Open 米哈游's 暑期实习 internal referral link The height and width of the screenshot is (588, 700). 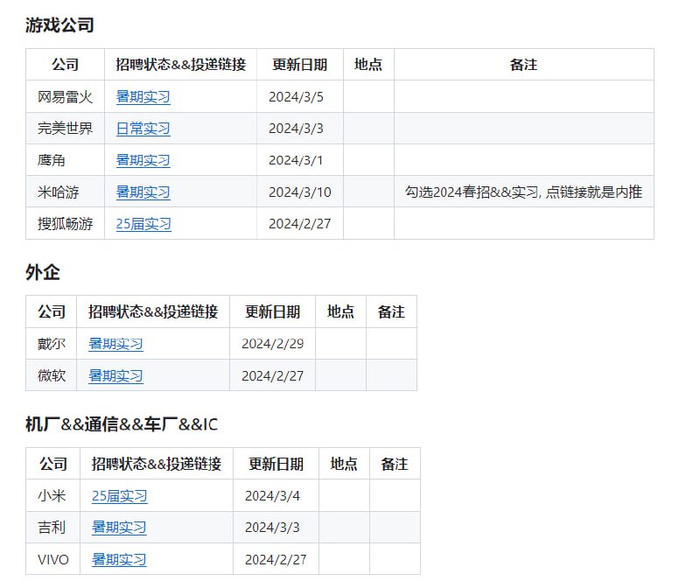click(143, 192)
